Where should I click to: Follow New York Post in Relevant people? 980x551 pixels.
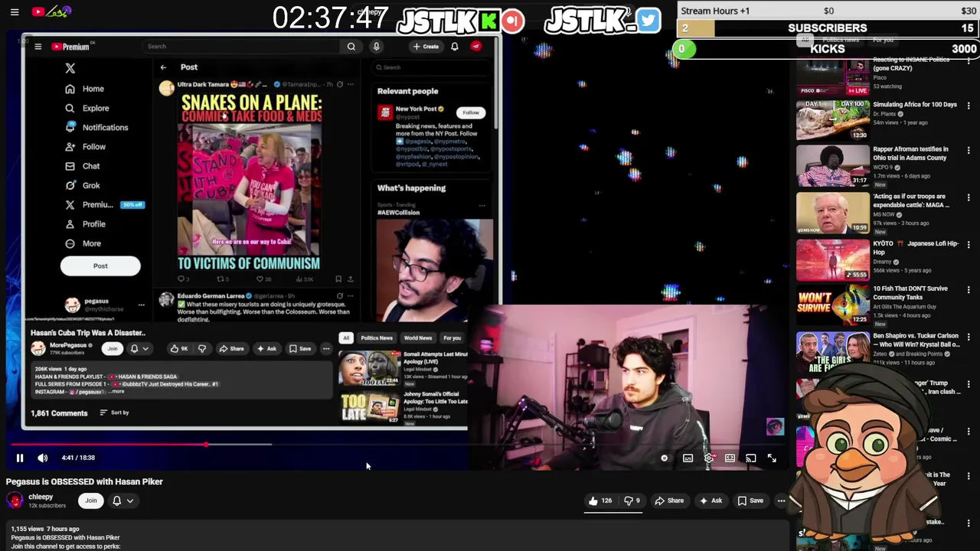(470, 112)
